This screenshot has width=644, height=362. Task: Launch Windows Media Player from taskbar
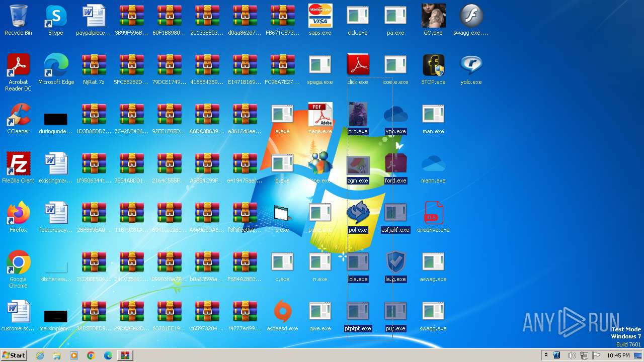click(74, 355)
